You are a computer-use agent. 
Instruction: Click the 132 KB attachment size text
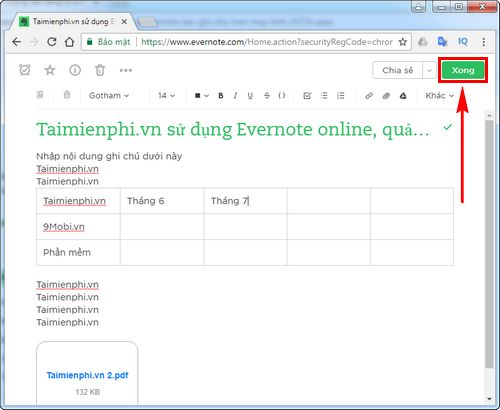[x=87, y=392]
